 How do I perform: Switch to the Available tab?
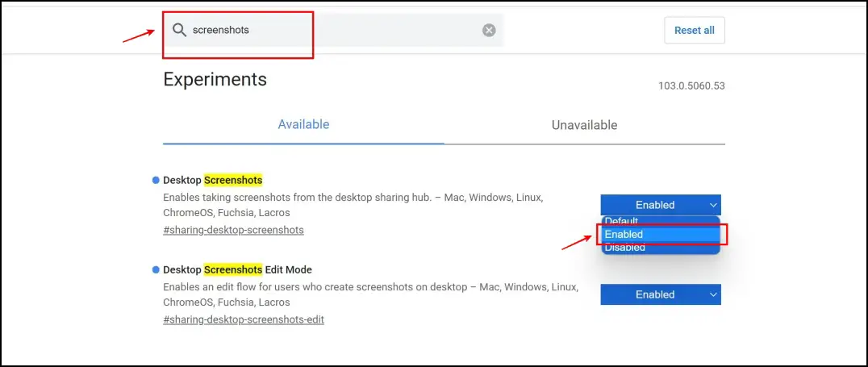tap(303, 124)
